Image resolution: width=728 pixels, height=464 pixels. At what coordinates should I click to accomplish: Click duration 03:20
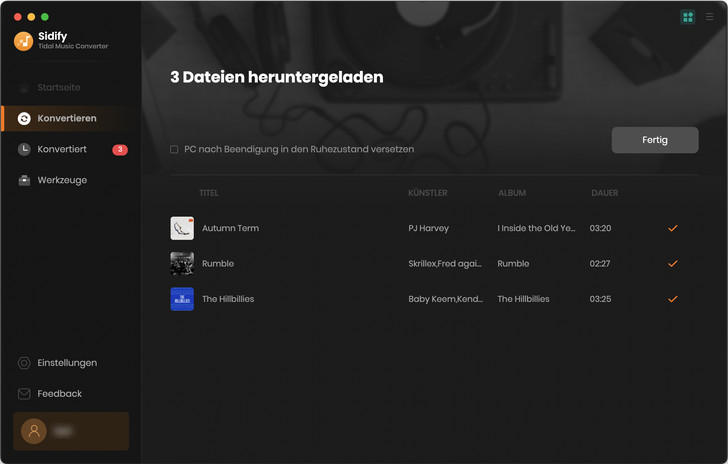click(x=600, y=228)
